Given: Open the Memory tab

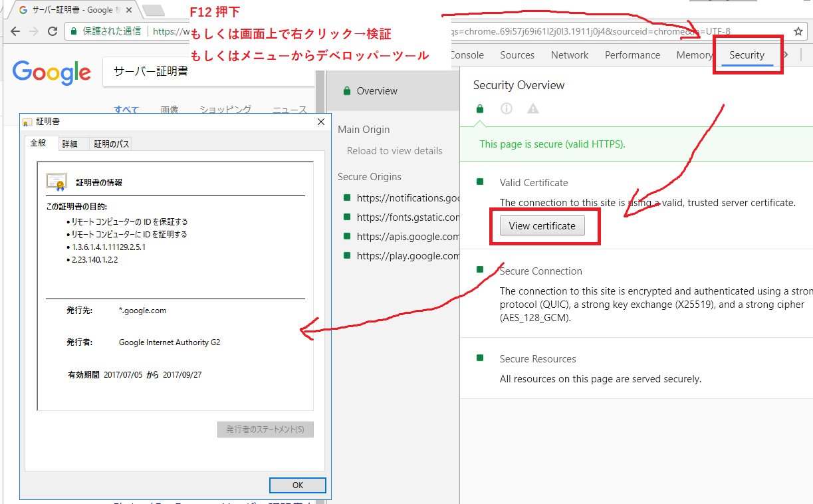Looking at the screenshot, I should click(x=694, y=55).
